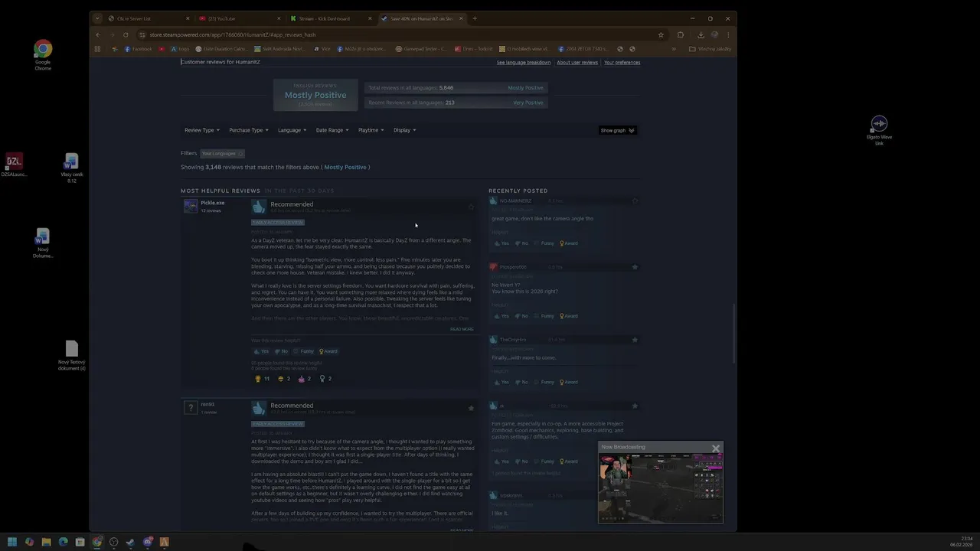The width and height of the screenshot is (980, 551).
Task: Click thumbs-up icon on Pickle.exe review
Action: pos(259,207)
